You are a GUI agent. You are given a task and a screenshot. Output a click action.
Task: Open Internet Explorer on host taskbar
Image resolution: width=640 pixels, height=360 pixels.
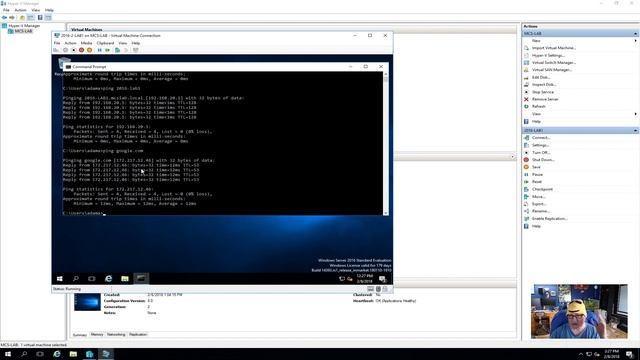57,354
